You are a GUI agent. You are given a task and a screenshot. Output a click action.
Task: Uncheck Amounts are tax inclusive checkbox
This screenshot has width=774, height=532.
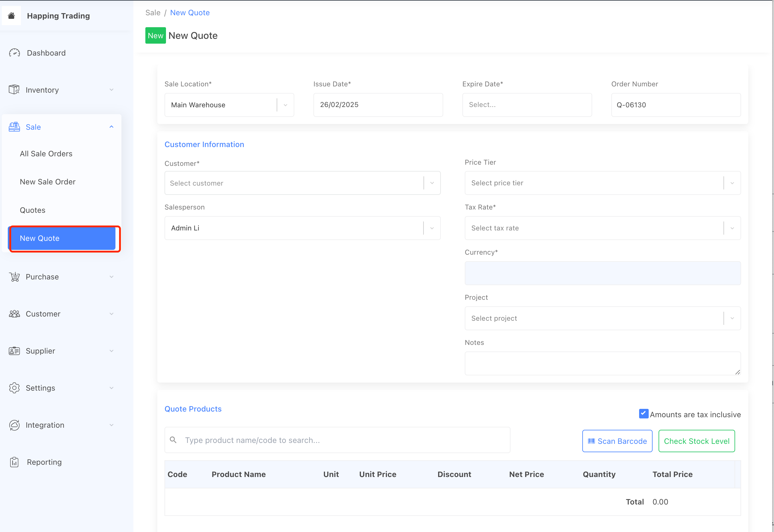click(643, 413)
